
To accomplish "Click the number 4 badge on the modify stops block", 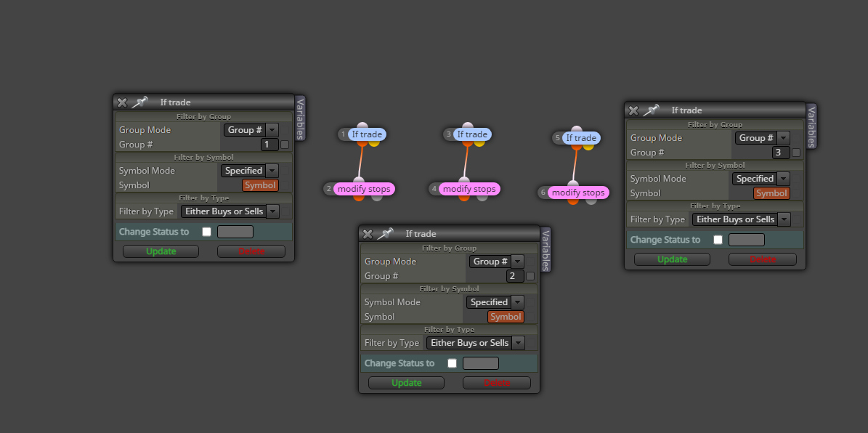I will pos(434,189).
